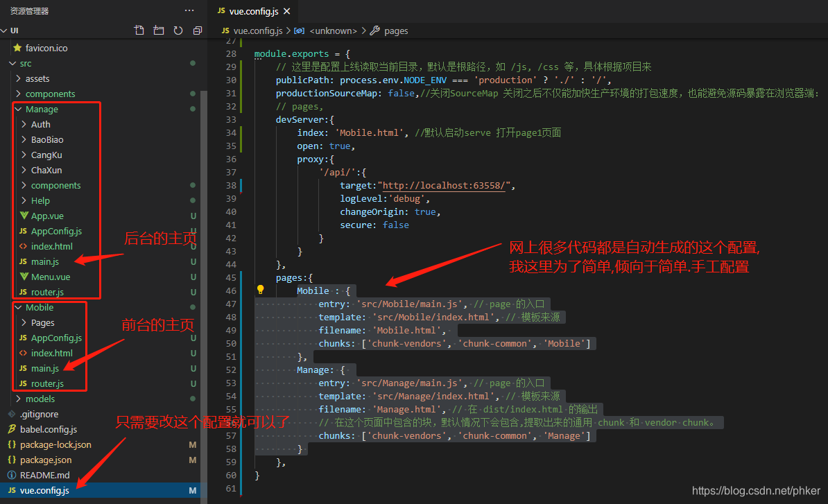Open router.js in Mobile folder

point(47,383)
